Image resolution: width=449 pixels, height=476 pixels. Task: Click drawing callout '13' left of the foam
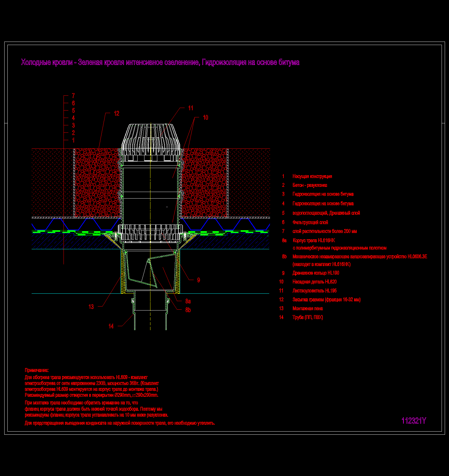click(x=91, y=307)
